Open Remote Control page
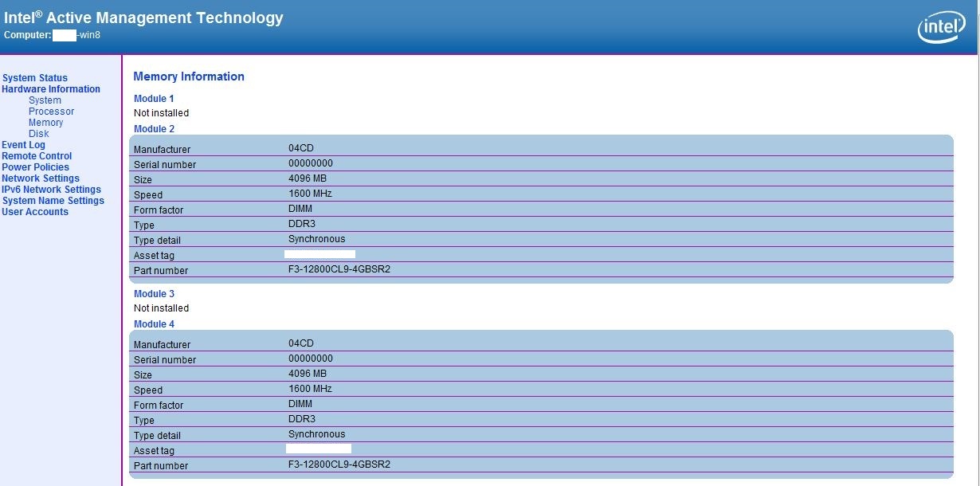 tap(37, 156)
